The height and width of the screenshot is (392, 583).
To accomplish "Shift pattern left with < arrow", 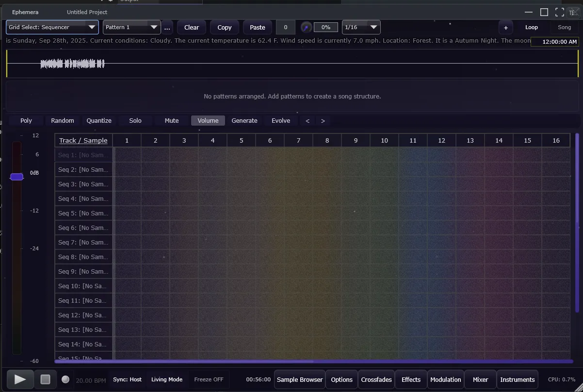I will click(x=308, y=121).
